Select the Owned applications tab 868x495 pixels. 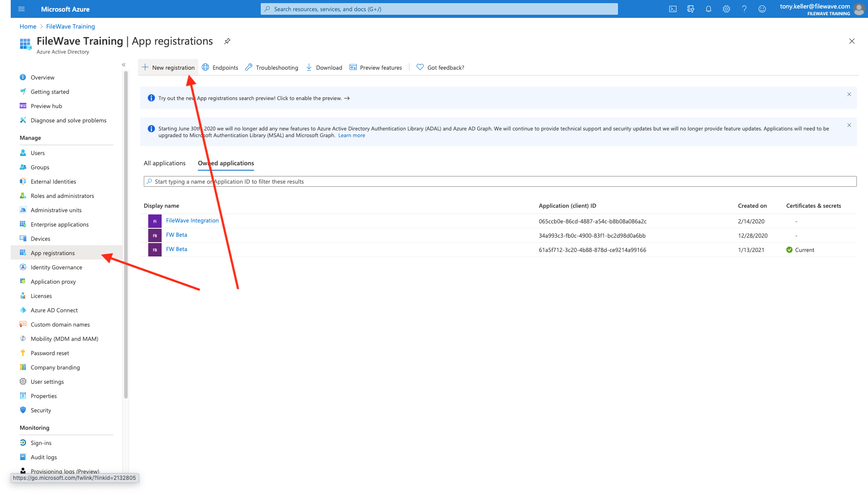(226, 163)
